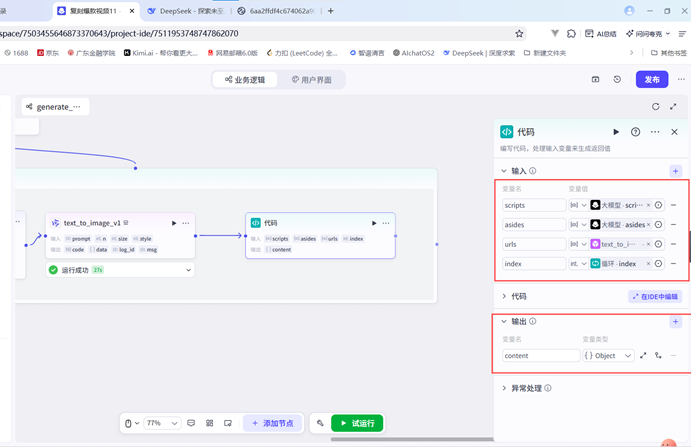Open help icon in code panel header
This screenshot has width=691, height=447.
point(635,132)
